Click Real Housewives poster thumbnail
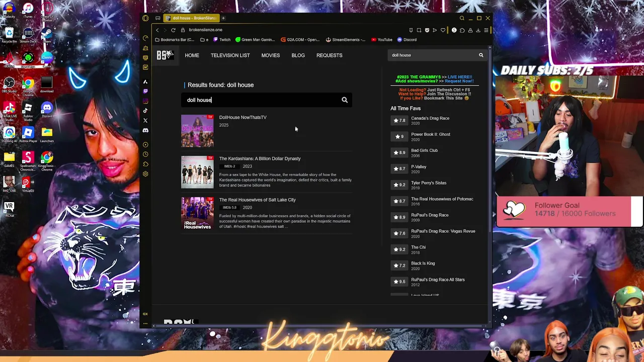 197,213
